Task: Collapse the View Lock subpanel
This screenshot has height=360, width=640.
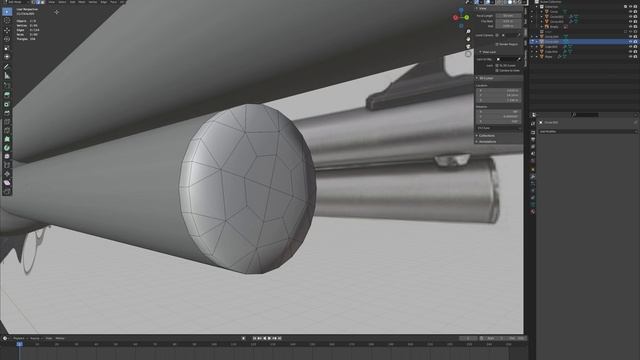Action: click(x=481, y=52)
